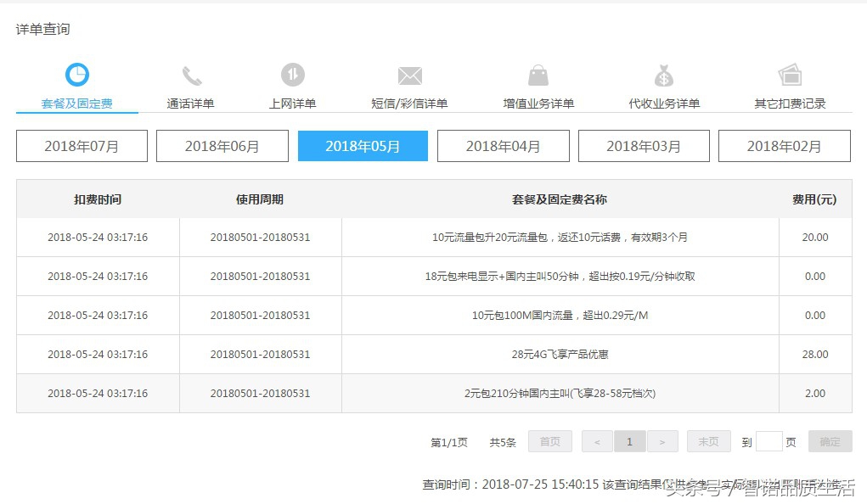This screenshot has width=867, height=504.
Task: Select page number 1 in pagination
Action: tap(629, 441)
